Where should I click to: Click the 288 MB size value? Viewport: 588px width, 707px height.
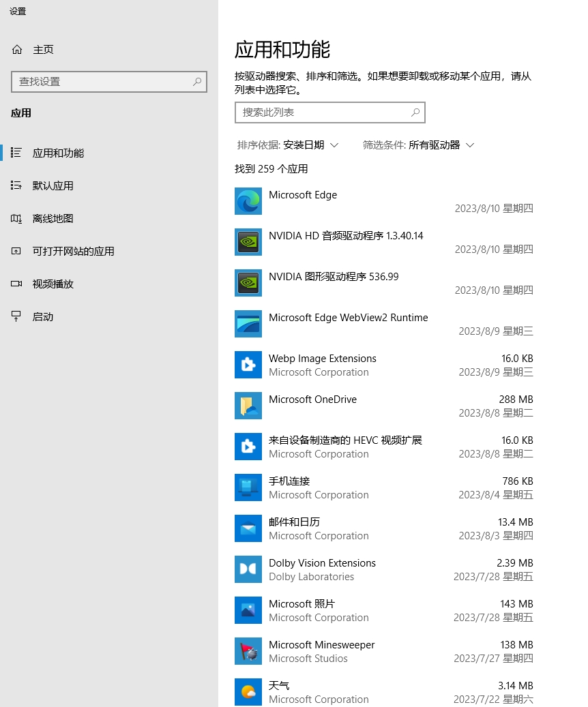click(516, 400)
